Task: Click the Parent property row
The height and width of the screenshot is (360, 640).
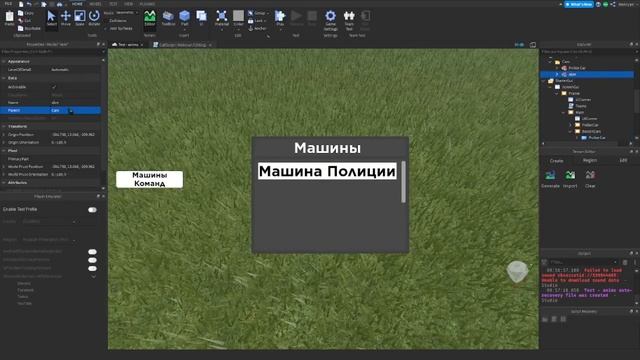Action: [51, 110]
